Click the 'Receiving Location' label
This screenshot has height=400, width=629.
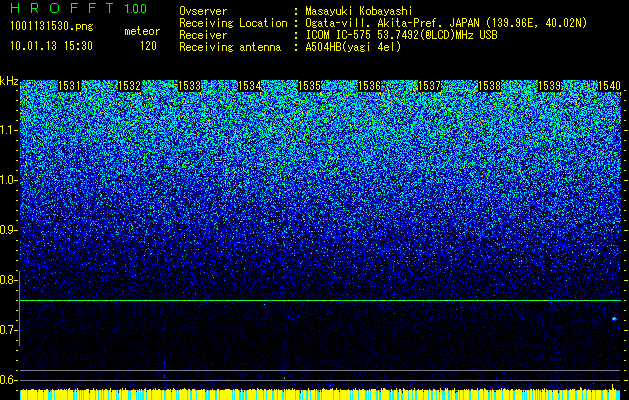click(233, 24)
